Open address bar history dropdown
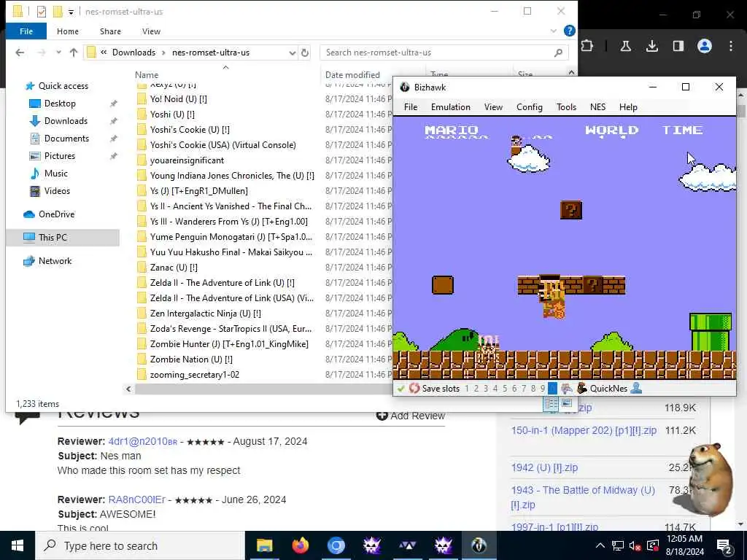 pos(292,52)
